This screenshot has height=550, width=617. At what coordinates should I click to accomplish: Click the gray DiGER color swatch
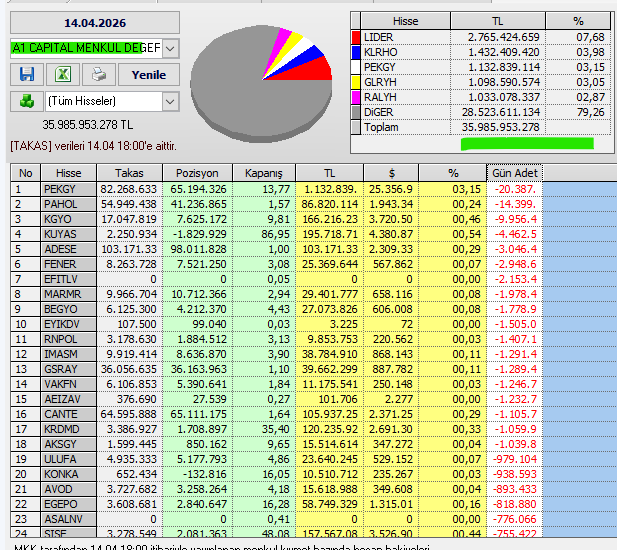(x=356, y=112)
